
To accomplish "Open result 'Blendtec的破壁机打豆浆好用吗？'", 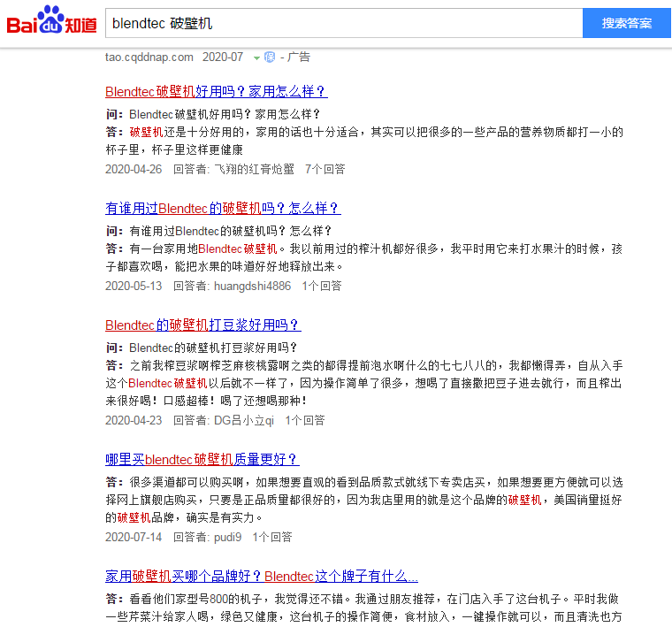I will [x=203, y=325].
